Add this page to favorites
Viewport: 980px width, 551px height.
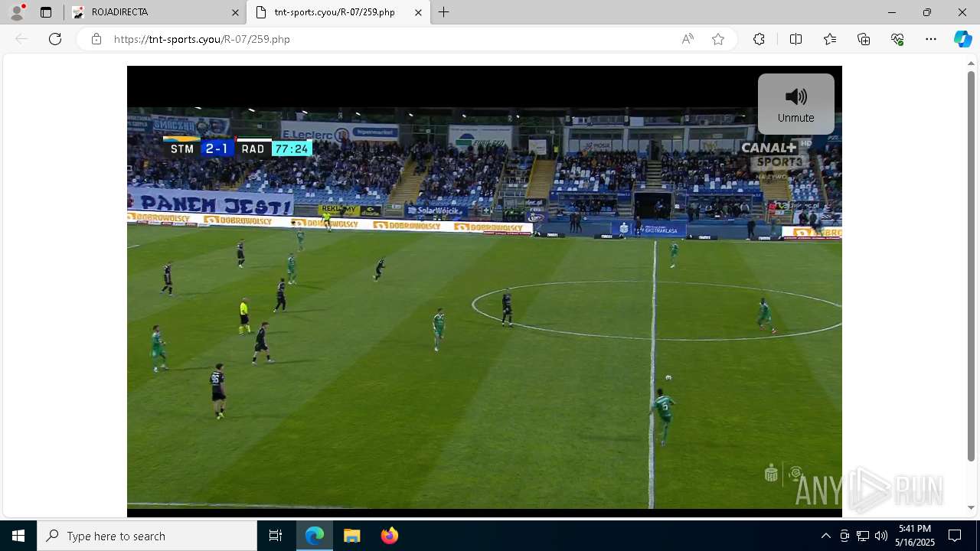(x=717, y=39)
